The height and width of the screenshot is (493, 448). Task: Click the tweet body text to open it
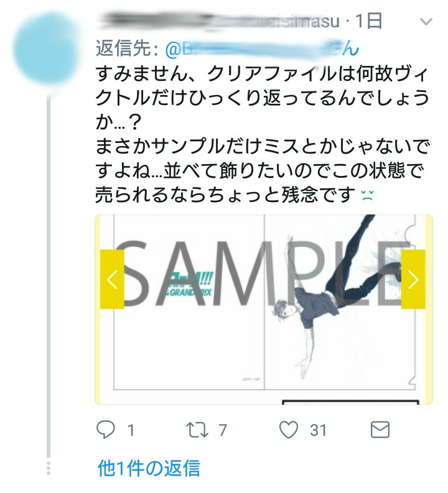[x=262, y=134]
